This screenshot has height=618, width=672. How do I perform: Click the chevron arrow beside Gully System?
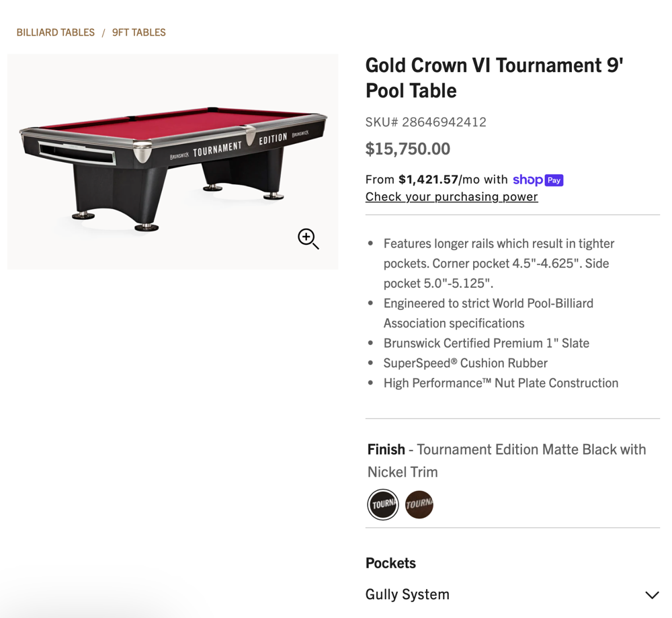(651, 595)
